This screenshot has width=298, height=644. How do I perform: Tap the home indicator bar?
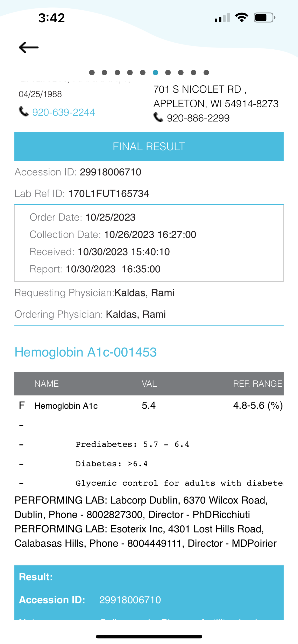[149, 637]
